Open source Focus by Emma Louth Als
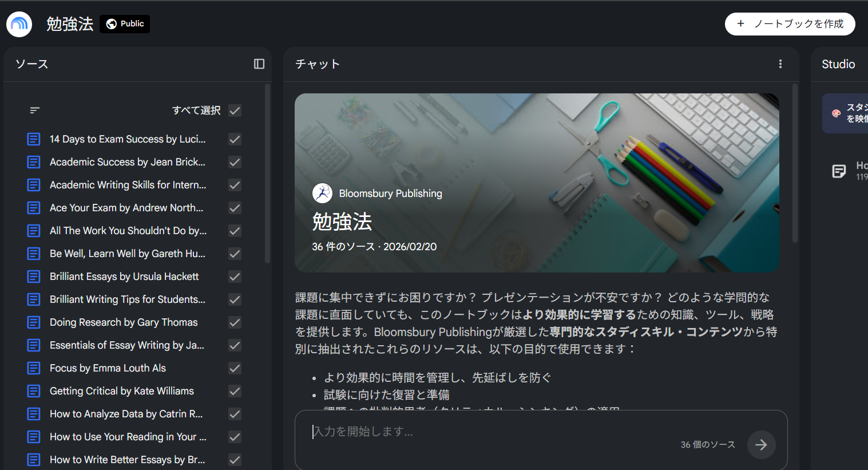868x470 pixels. [x=108, y=368]
